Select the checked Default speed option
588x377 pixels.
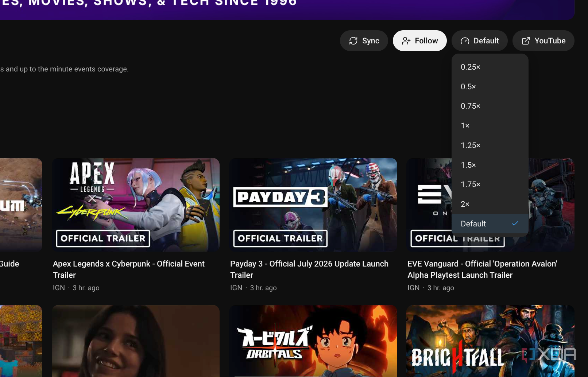click(490, 224)
